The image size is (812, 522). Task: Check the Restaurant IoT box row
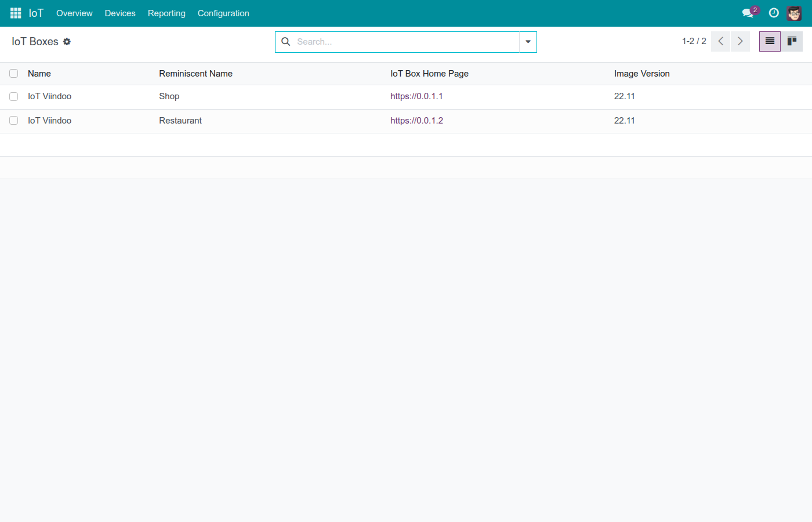point(13,121)
